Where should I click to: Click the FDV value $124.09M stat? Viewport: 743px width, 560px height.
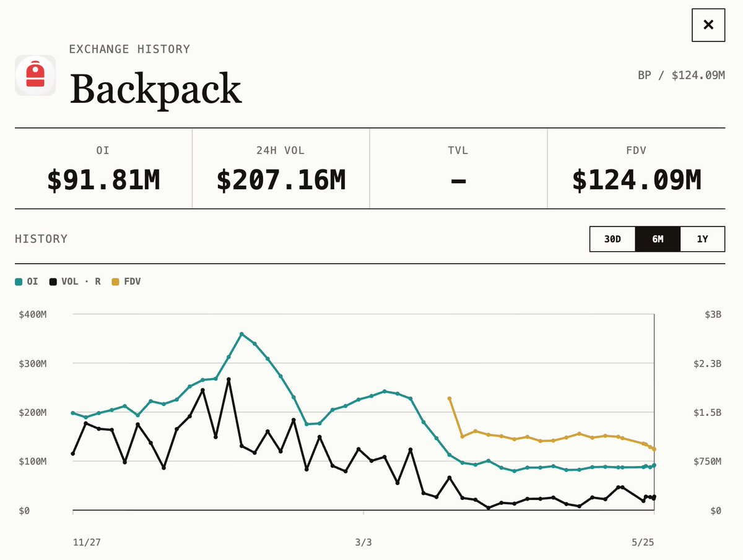[x=637, y=180]
